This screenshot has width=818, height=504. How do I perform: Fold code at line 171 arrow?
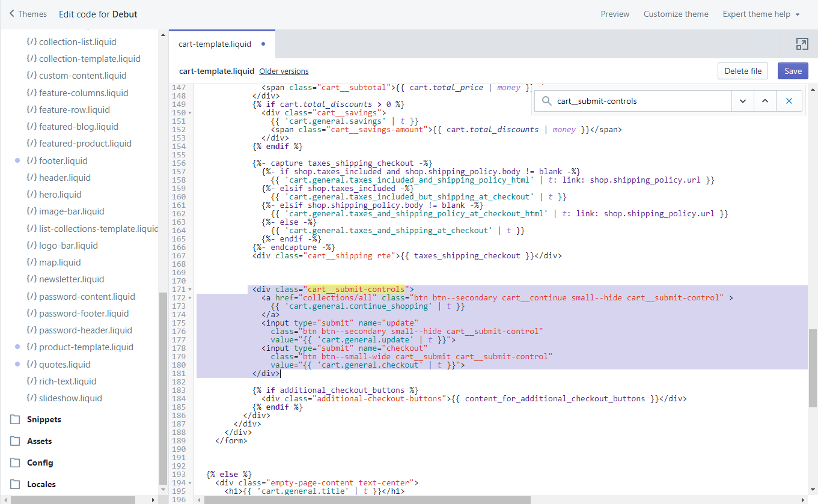[191, 290]
